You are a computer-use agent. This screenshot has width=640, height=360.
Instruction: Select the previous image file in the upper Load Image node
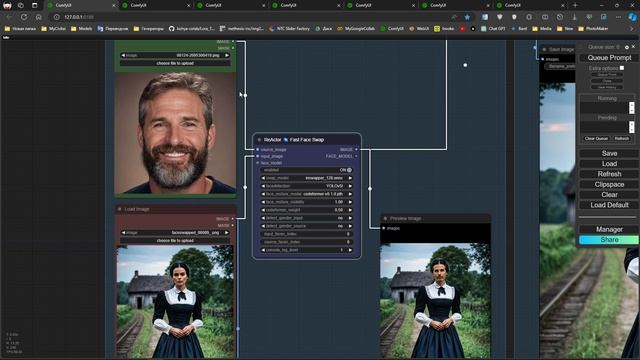click(123, 55)
